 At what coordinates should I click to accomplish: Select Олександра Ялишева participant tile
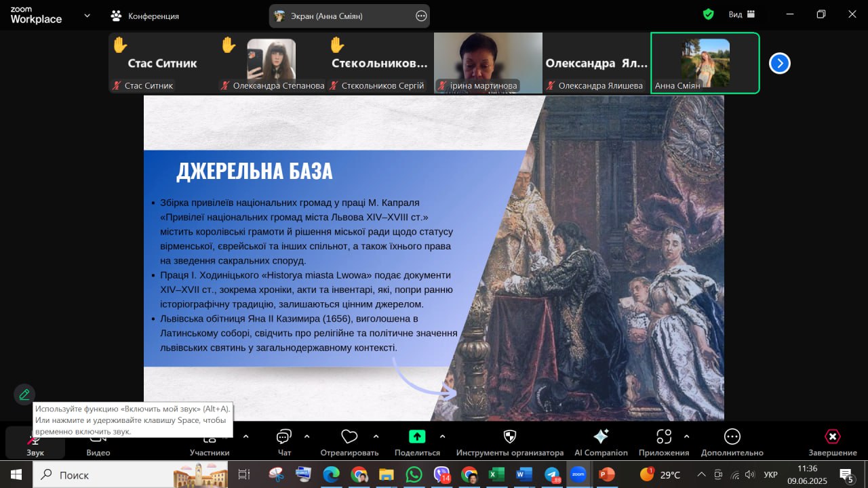[597, 63]
